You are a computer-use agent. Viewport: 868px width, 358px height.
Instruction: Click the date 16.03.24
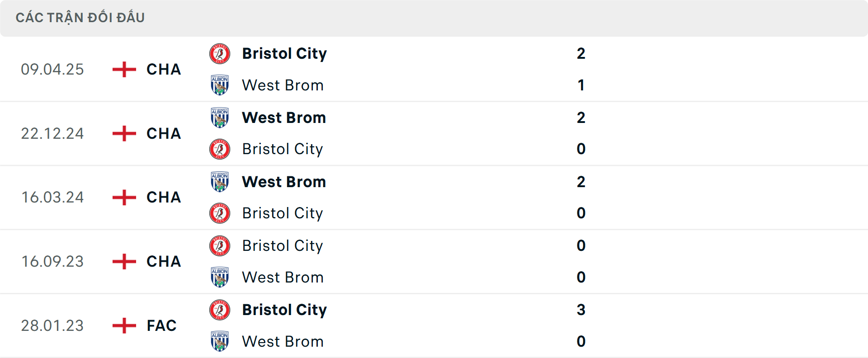(53, 197)
